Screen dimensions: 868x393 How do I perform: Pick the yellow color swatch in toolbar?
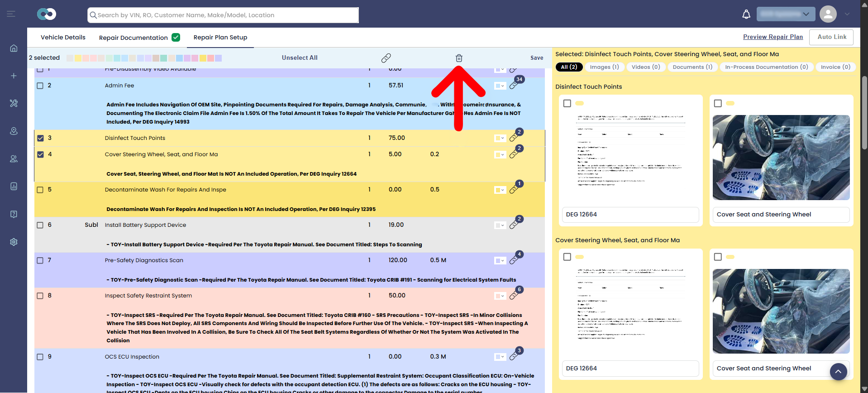coord(78,58)
